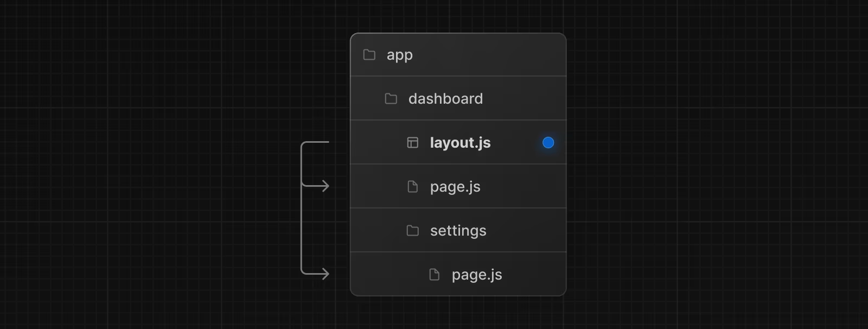The image size is (868, 329).
Task: Click the layout.js layout icon
Action: click(x=413, y=143)
